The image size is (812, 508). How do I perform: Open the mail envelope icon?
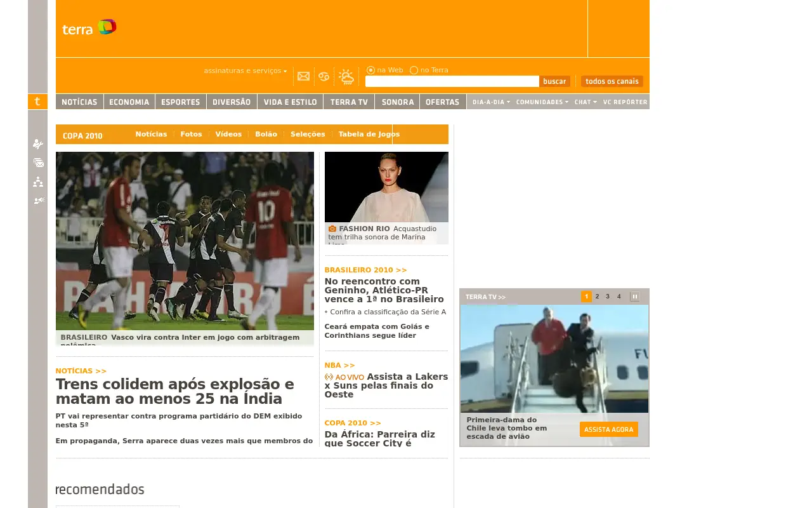(304, 76)
